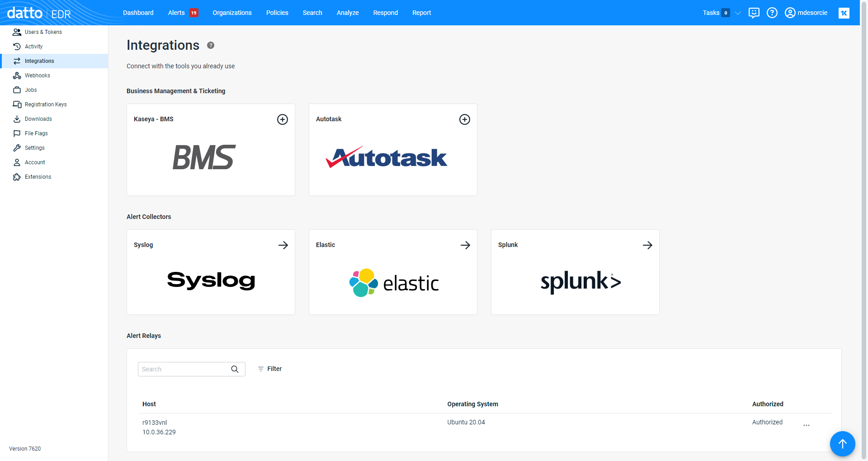Open row options ellipsis for r9133vnl
The height and width of the screenshot is (461, 868).
pos(807,425)
